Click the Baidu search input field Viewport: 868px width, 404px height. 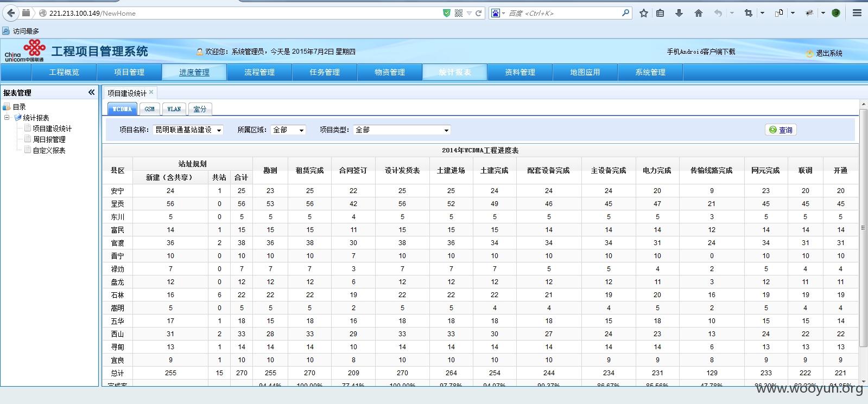tap(563, 13)
